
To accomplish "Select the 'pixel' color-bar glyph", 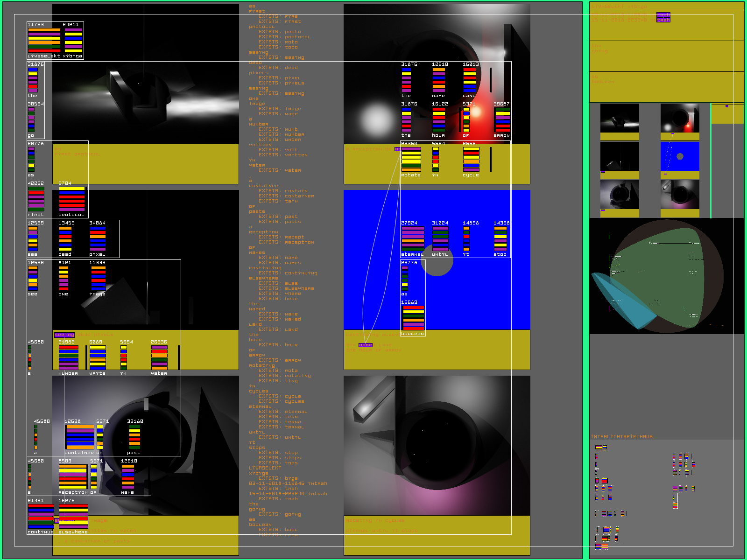I will tap(98, 238).
